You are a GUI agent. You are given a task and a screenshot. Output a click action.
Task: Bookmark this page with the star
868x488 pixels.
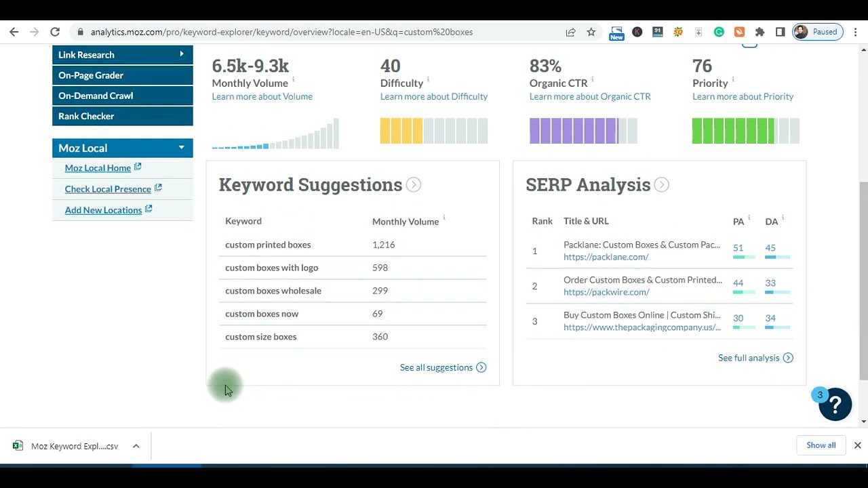coord(591,32)
